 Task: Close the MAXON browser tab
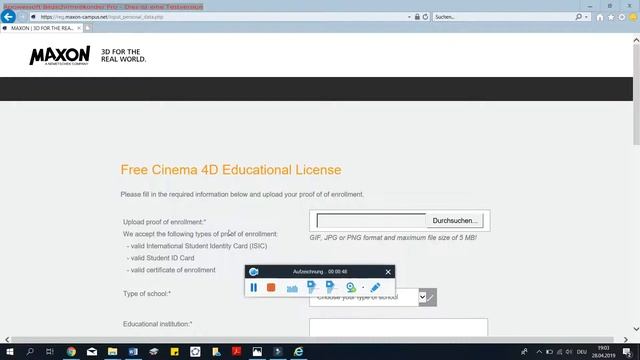79,28
